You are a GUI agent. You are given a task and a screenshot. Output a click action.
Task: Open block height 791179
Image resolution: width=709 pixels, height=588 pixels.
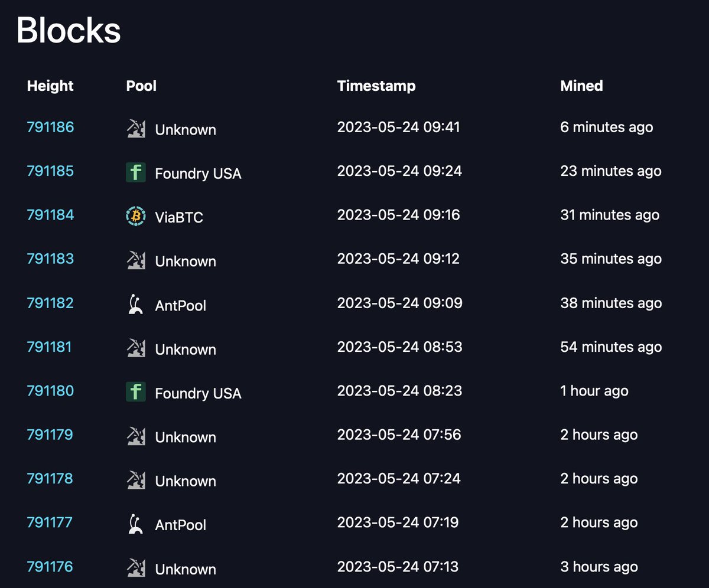point(50,435)
